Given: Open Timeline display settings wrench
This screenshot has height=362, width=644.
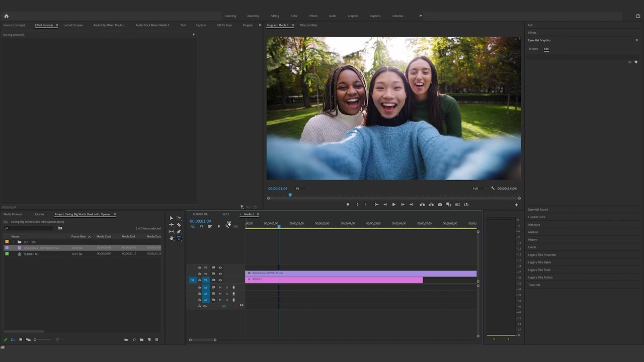Looking at the screenshot, I should pyautogui.click(x=227, y=226).
